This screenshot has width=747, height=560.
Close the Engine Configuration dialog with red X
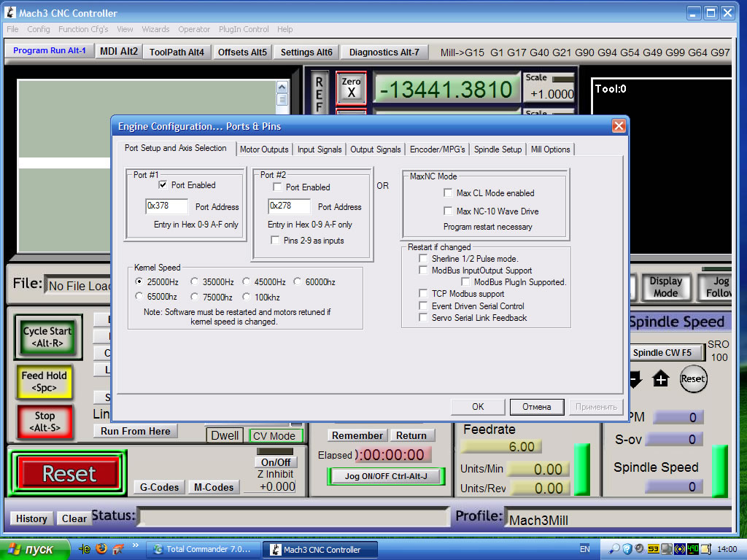tap(619, 125)
